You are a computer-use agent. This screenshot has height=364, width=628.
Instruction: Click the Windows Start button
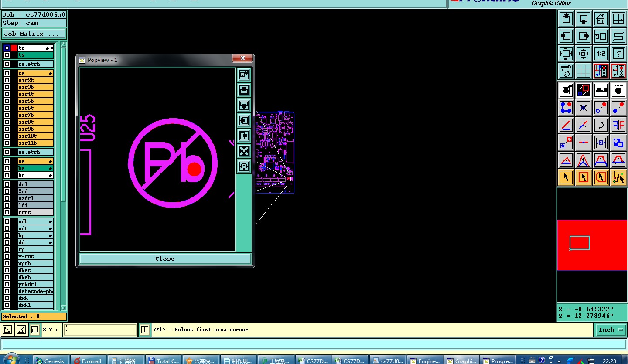(x=12, y=359)
